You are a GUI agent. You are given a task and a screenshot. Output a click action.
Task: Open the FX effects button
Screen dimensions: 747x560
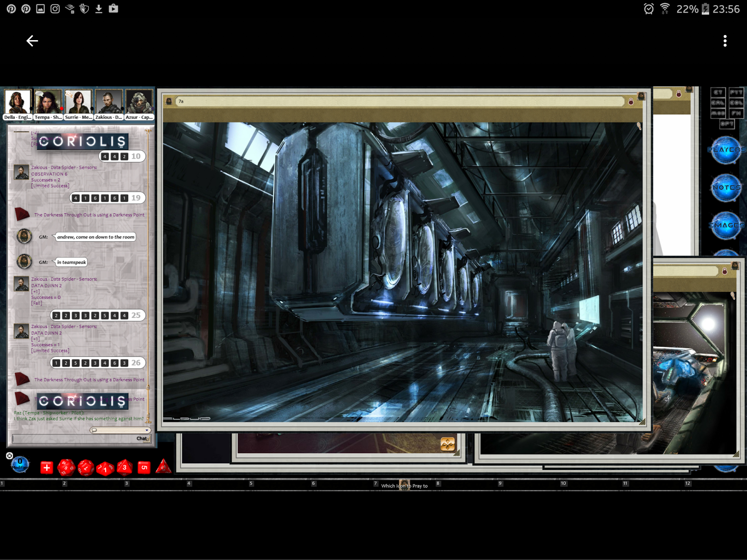click(736, 113)
